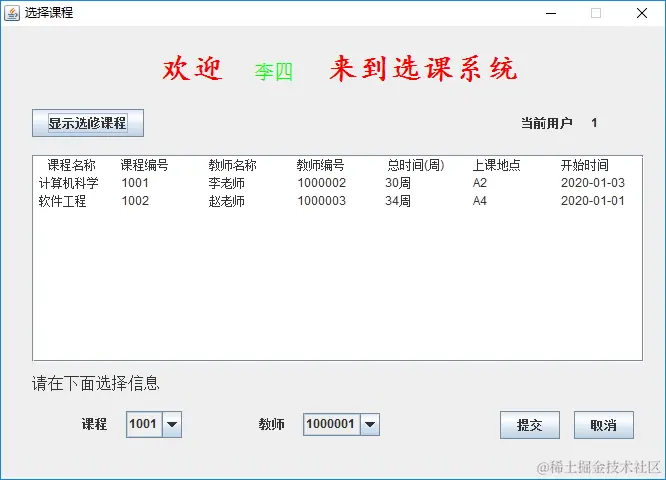
Task: Click the 教师 label beside combo box
Action: pyautogui.click(x=271, y=424)
